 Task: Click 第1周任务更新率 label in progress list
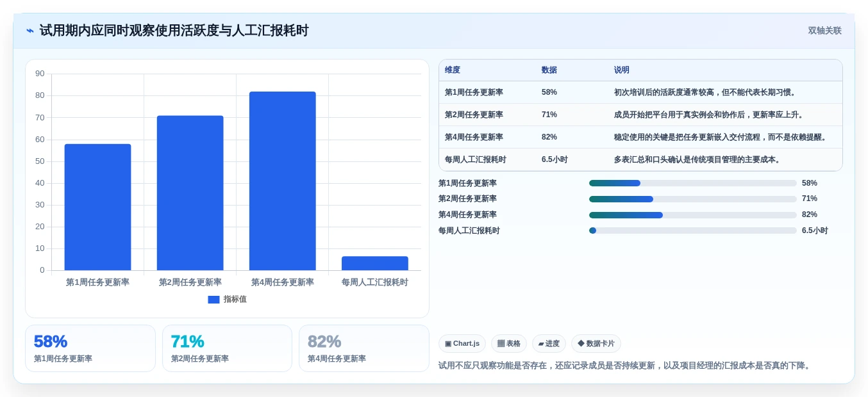pyautogui.click(x=467, y=183)
